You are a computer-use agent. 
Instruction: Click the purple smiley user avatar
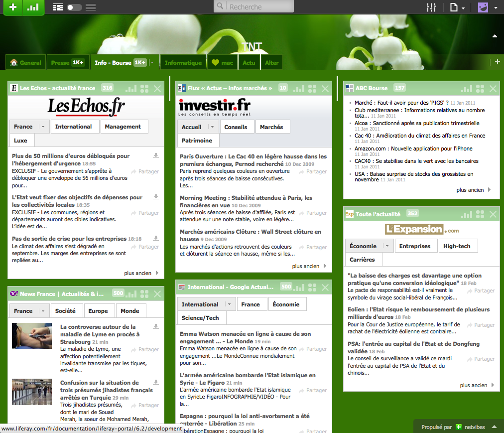(x=483, y=7)
